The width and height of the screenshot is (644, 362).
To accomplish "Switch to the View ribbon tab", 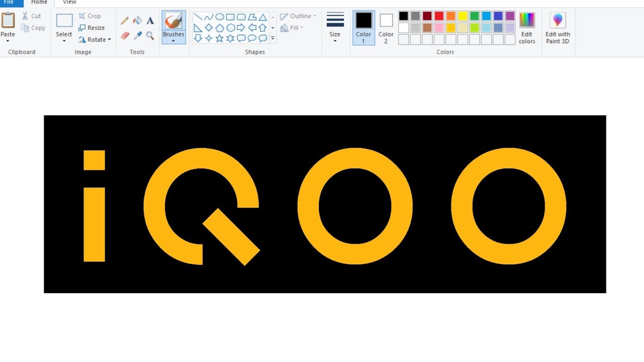I will tap(69, 3).
